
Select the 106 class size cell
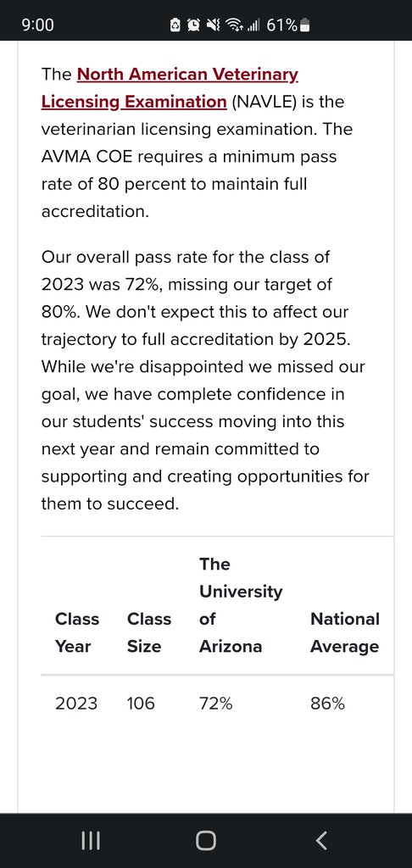pos(142,704)
